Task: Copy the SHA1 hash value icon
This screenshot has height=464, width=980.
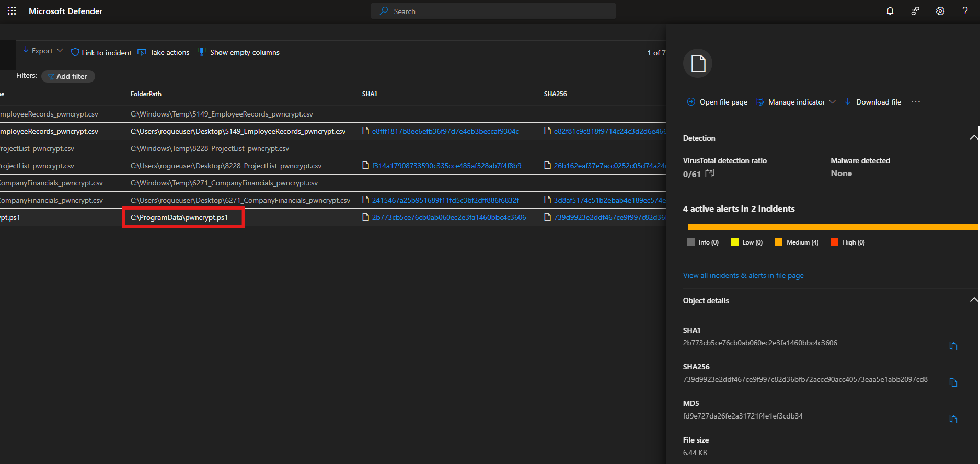Action: 953,346
